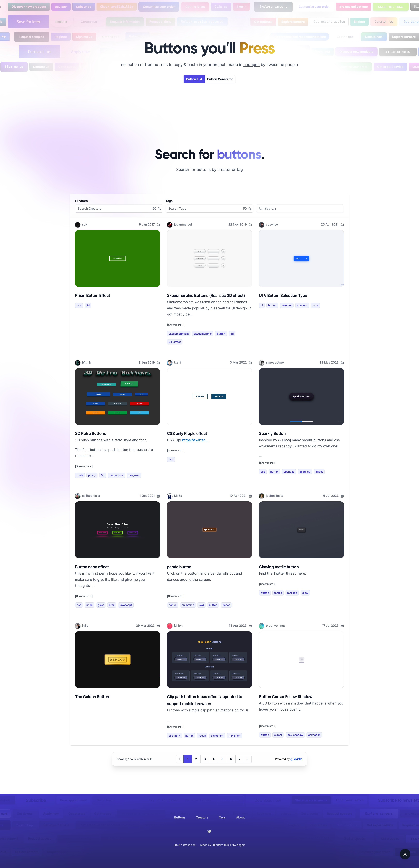419x868 pixels.
Task: Open t_afif's avatar icon
Action: 170,363
